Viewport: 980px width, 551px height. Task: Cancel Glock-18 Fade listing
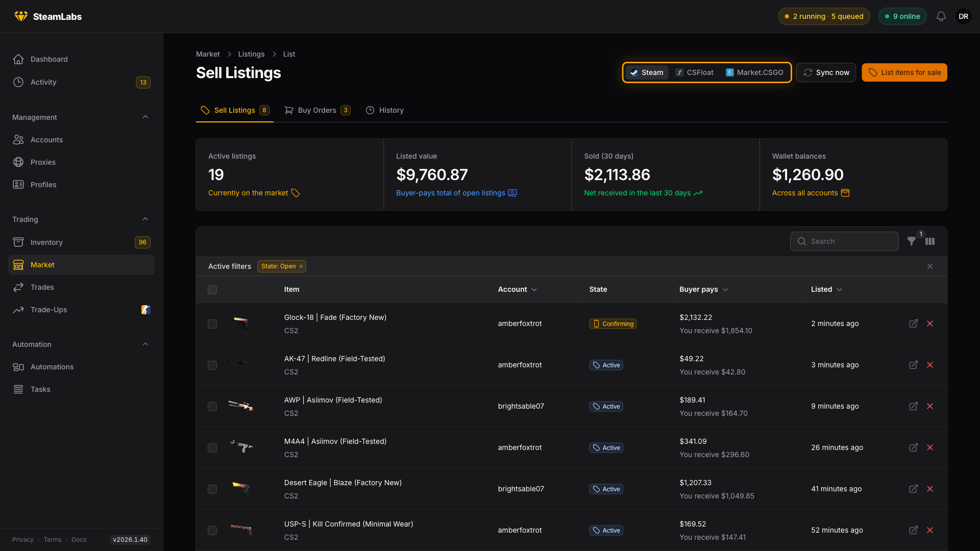pyautogui.click(x=930, y=323)
